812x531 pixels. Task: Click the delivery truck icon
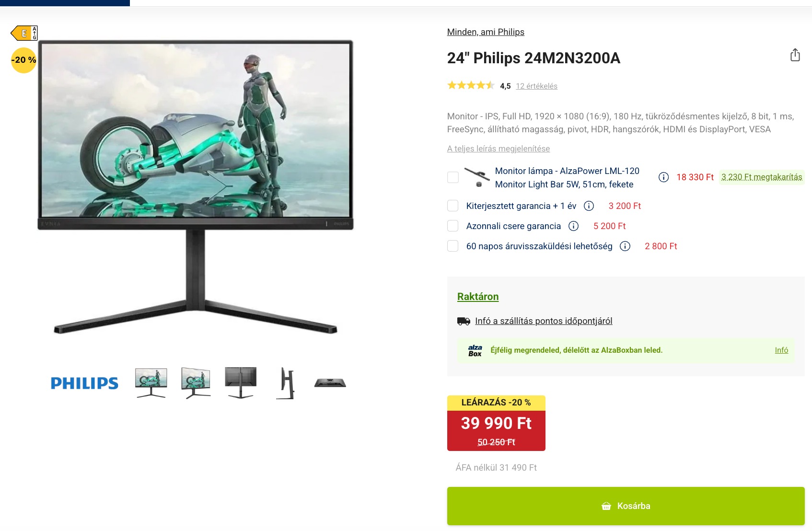(x=464, y=321)
